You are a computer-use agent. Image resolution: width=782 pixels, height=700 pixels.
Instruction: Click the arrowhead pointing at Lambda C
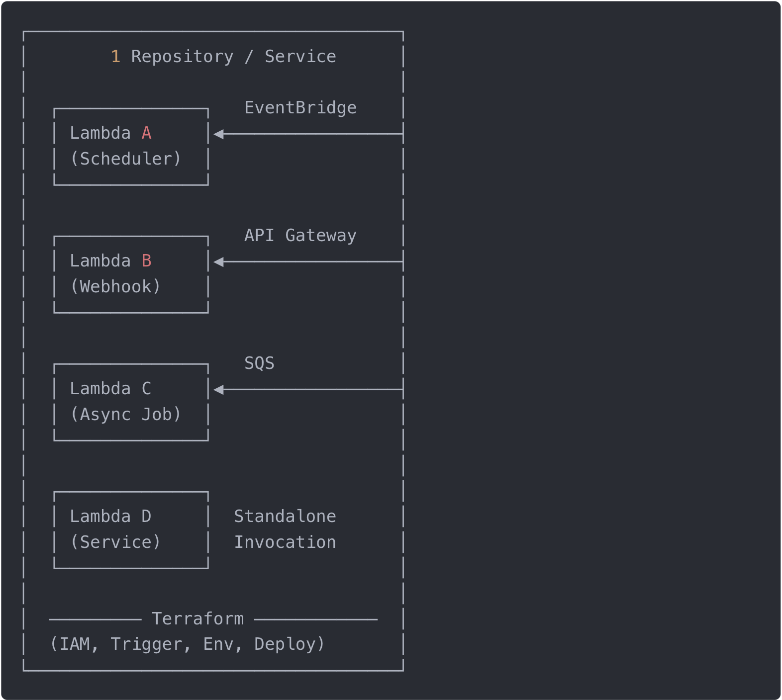click(x=219, y=390)
